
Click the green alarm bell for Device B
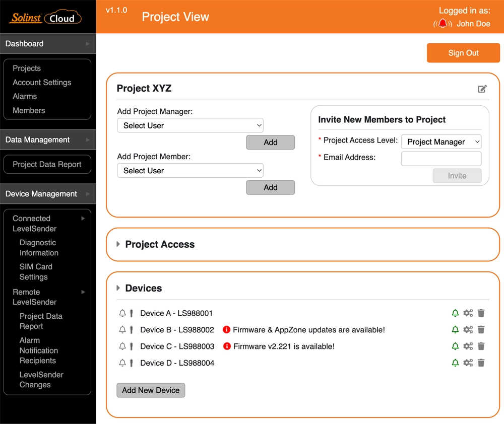coord(455,330)
